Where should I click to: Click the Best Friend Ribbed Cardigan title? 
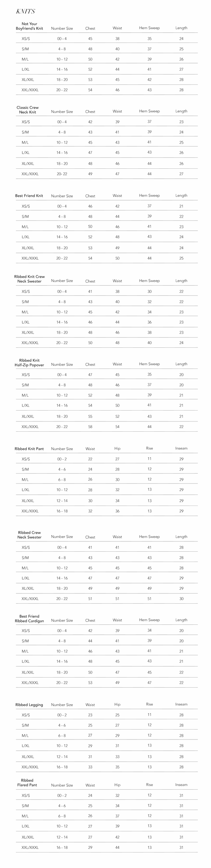pos(29,618)
